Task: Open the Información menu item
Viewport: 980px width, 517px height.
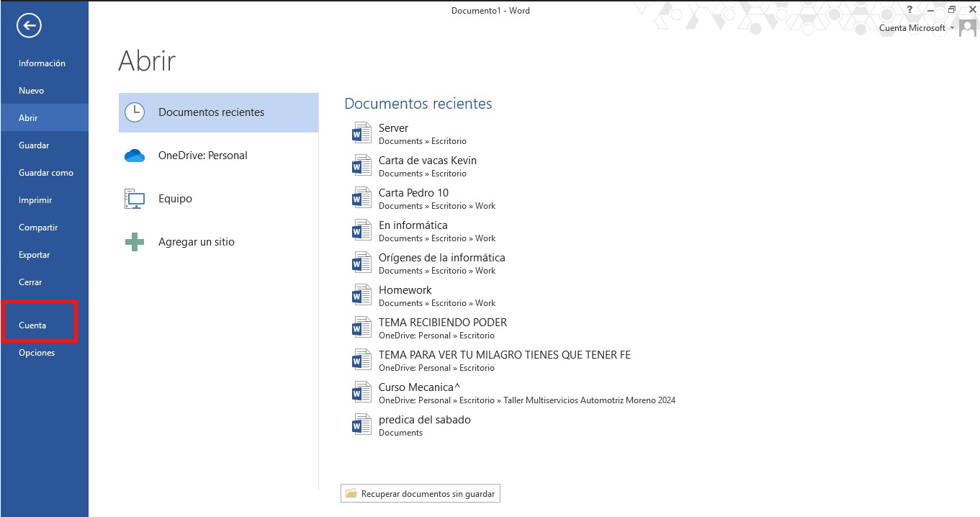Action: click(42, 63)
